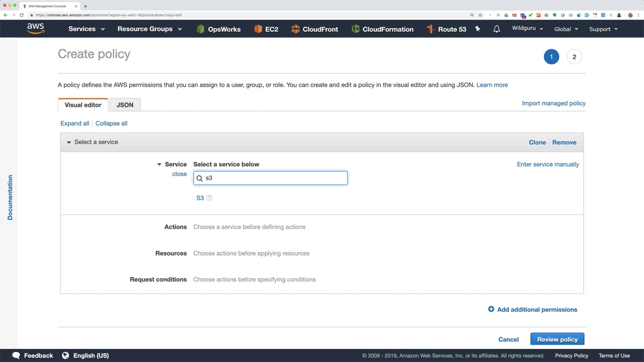Screen dimensions: 644x362
Task: Click the plus icon for additional permissions
Action: [x=491, y=309]
